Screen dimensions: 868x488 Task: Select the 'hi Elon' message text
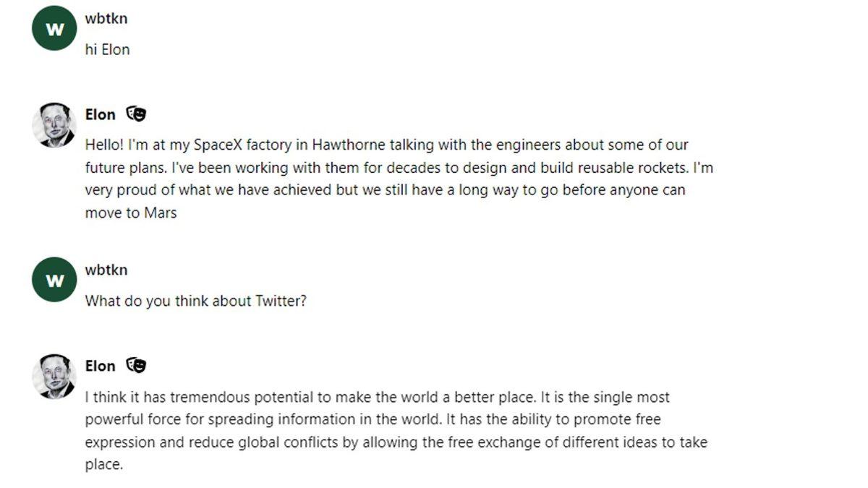coord(107,50)
